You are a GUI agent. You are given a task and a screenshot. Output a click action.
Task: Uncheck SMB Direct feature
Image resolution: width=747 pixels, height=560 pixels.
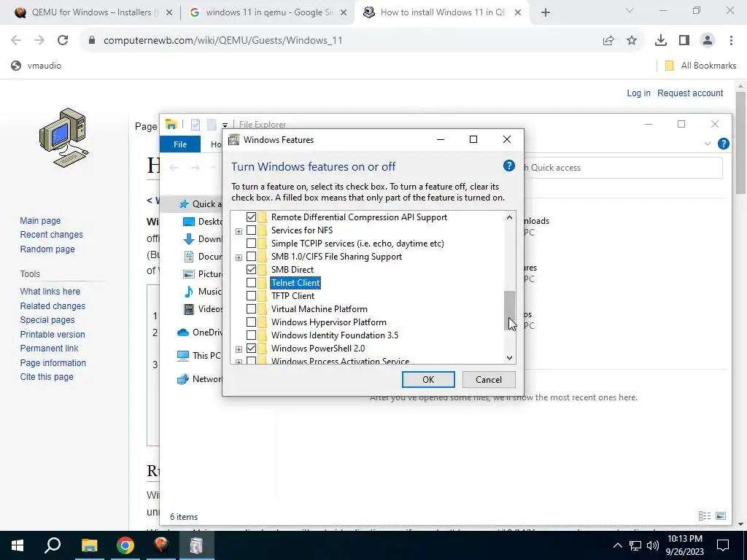tap(251, 270)
